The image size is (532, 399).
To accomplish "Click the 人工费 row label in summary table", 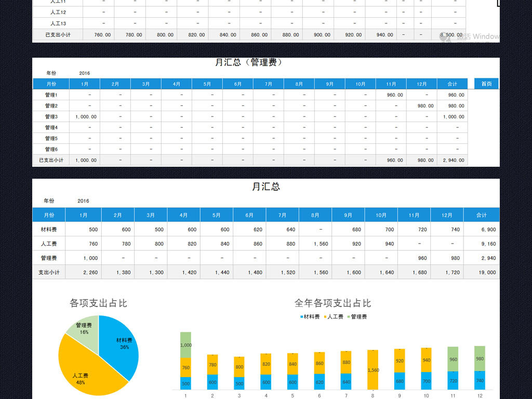I will 49,244.
